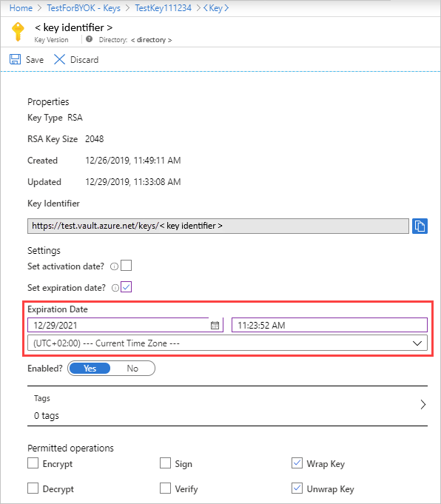Open the time zone dropdown

point(227,343)
